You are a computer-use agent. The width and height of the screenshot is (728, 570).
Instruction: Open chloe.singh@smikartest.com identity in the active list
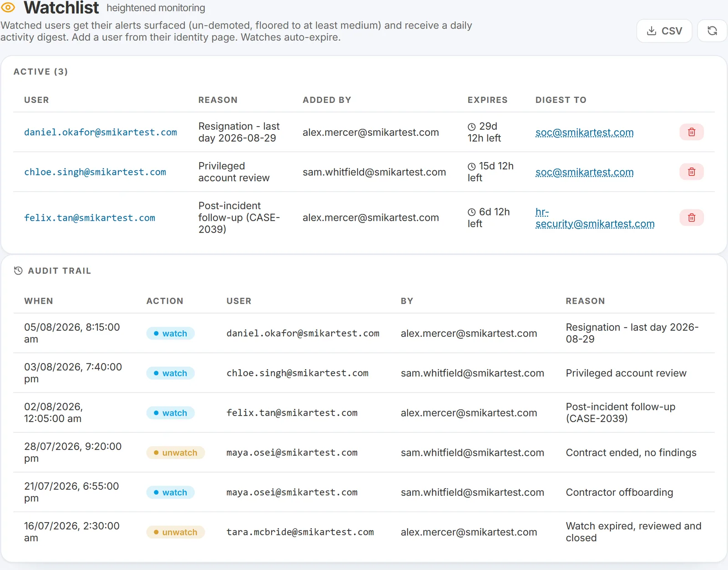(x=95, y=172)
